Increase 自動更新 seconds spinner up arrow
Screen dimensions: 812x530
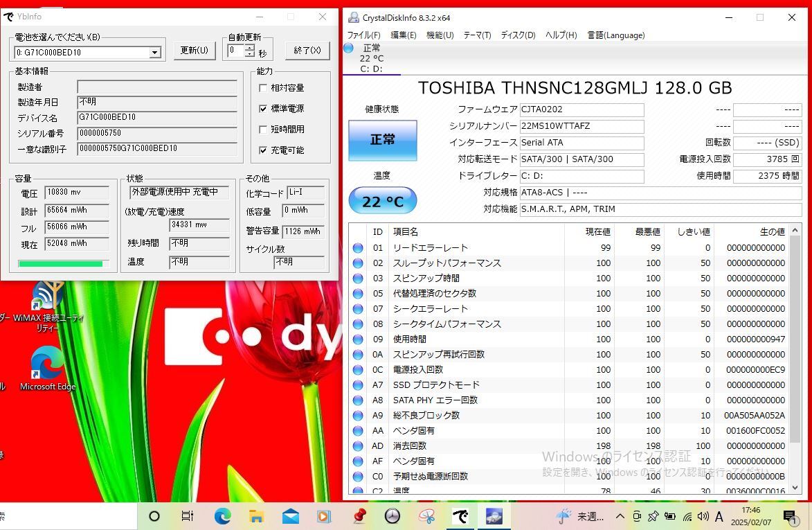point(250,48)
